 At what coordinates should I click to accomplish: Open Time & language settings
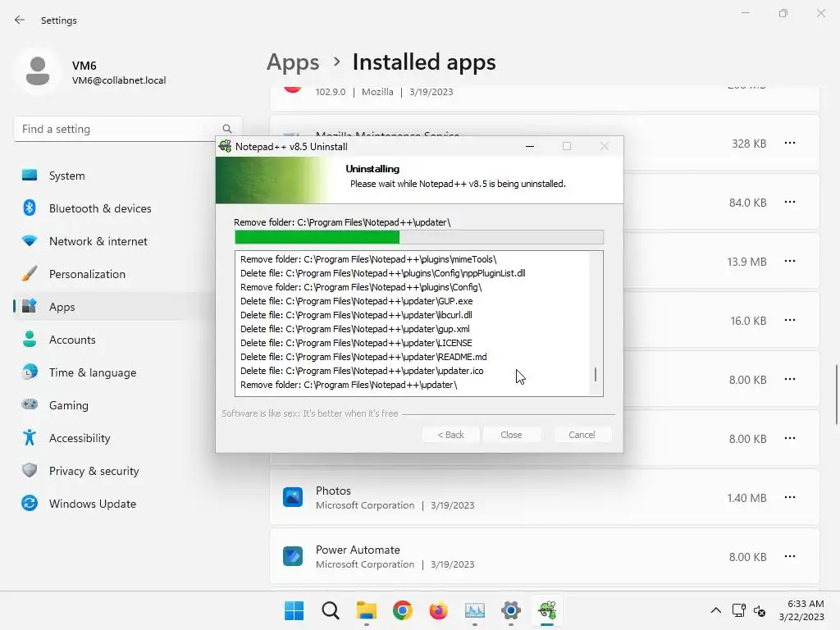[x=114, y=372]
